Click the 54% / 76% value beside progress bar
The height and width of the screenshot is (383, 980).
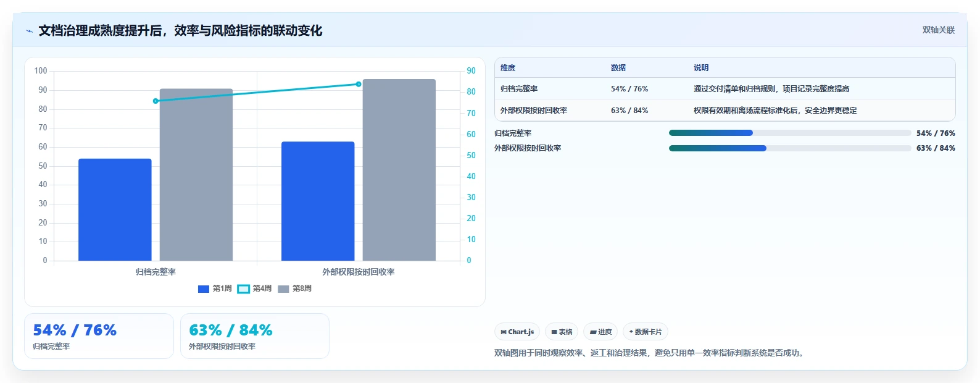(x=936, y=133)
